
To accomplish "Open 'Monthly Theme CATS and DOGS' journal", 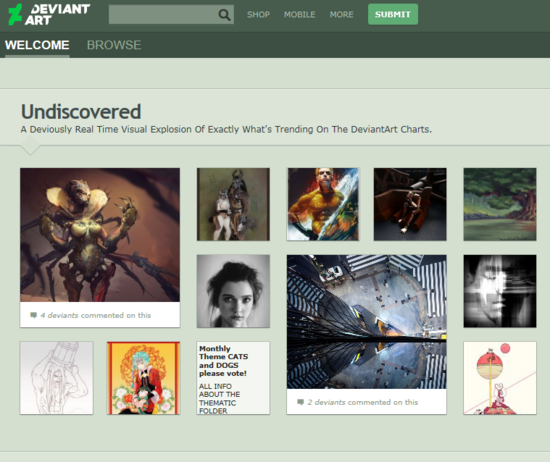I will click(x=233, y=378).
